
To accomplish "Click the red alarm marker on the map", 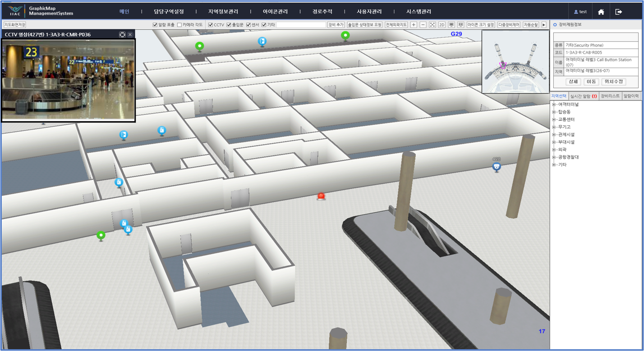I will pyautogui.click(x=321, y=196).
